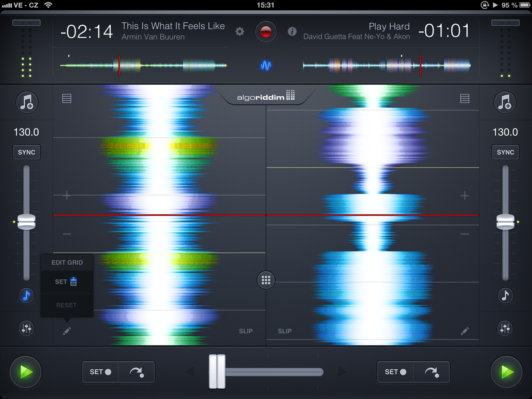Viewport: 532px width, 399px height.
Task: Tap the blue waveform view icon
Action: point(266,66)
